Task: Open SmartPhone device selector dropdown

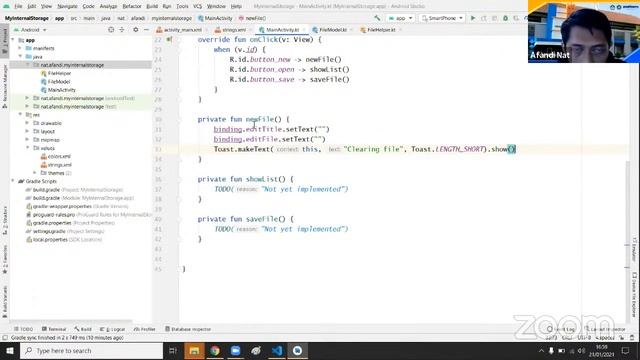Action: [x=442, y=18]
